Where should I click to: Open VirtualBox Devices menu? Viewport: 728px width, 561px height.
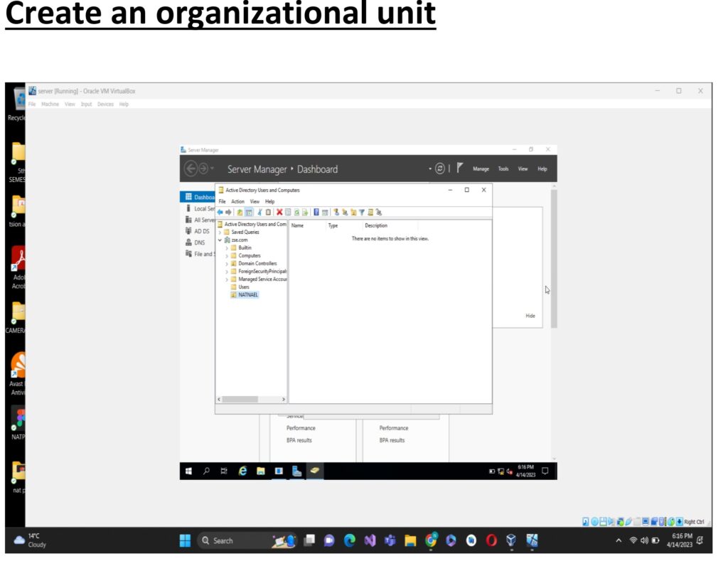[105, 104]
